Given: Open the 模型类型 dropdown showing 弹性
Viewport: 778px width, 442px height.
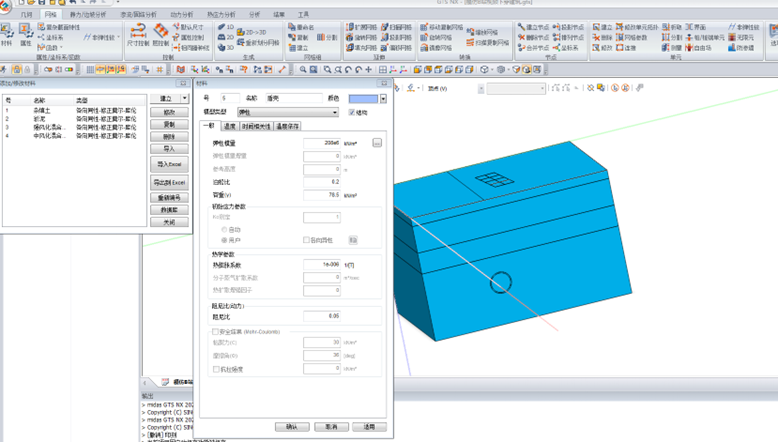Looking at the screenshot, I should 288,113.
